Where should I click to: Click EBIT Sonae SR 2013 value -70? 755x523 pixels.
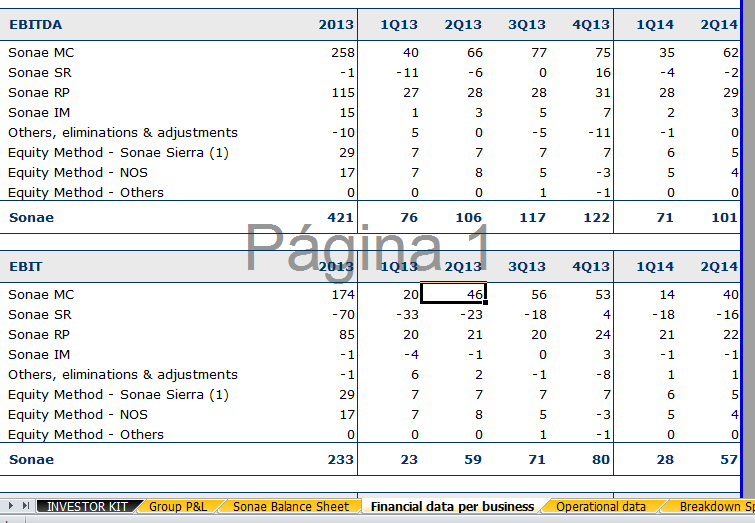343,315
